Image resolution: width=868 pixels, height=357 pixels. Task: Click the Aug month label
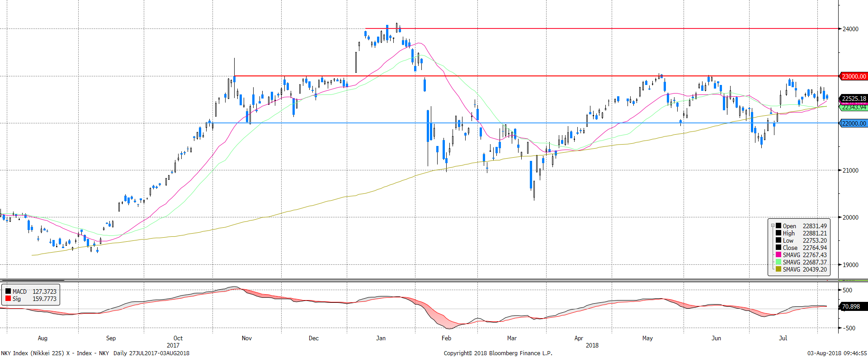(x=42, y=338)
